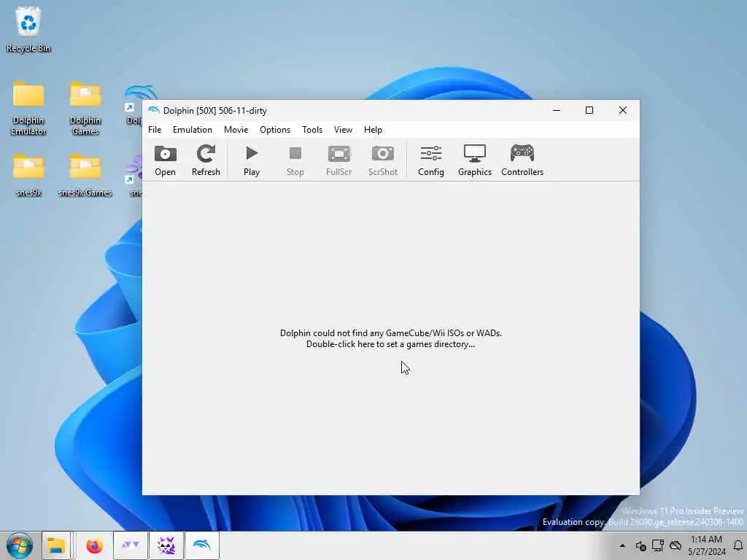Screen dimensions: 747x560
Task: Open a game file with Open toolbar icon
Action: point(165,160)
